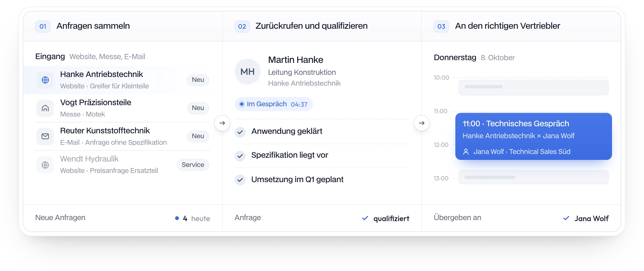Click the Donnerstag date heading
644x271 pixels.
(x=455, y=58)
